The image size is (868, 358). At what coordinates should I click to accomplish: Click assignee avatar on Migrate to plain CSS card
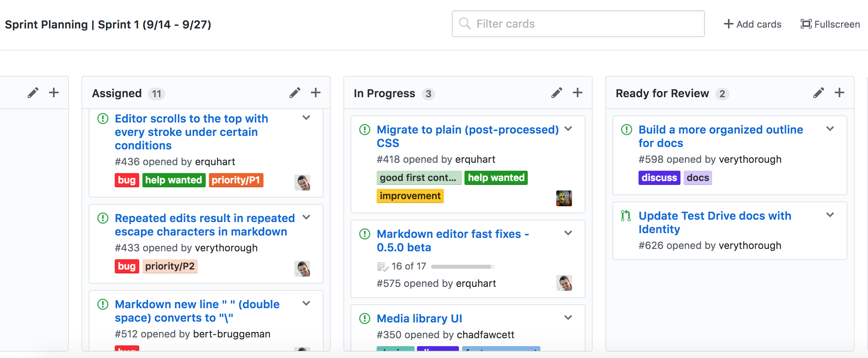(564, 198)
